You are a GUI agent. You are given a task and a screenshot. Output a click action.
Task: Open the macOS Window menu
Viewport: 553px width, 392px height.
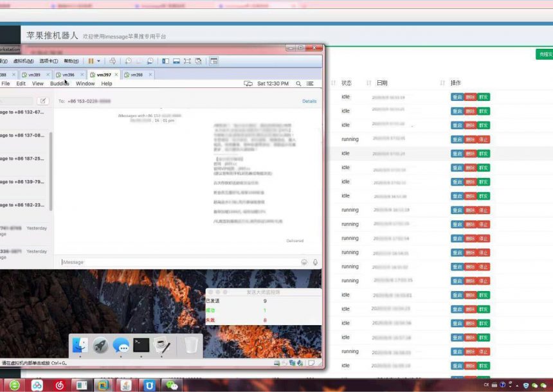click(x=86, y=84)
